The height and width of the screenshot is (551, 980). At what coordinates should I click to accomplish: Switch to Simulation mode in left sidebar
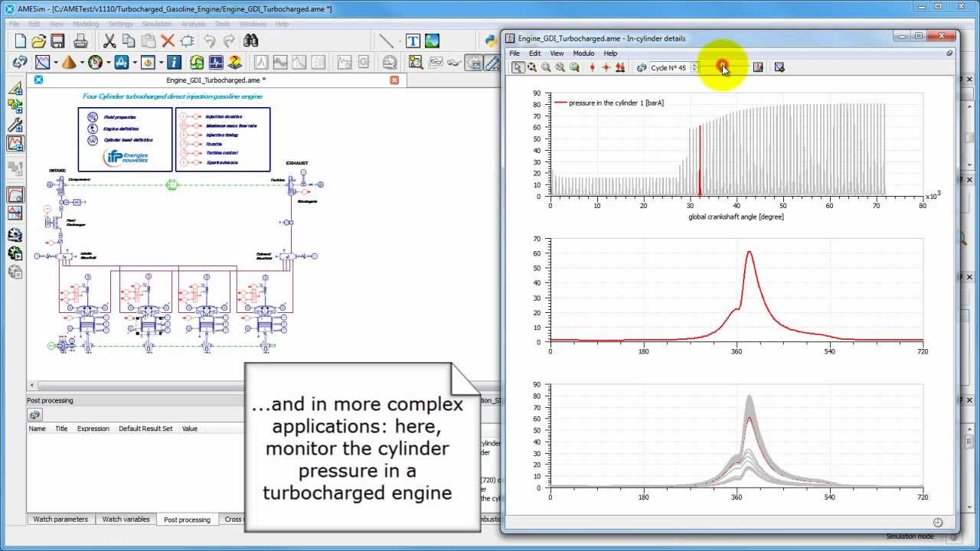pyautogui.click(x=15, y=143)
